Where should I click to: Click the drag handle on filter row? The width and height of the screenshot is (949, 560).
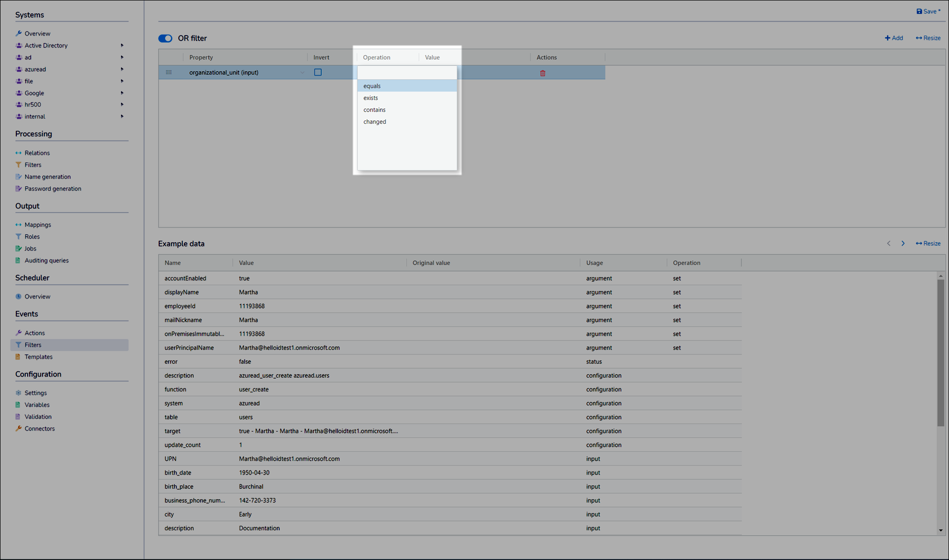(x=169, y=73)
